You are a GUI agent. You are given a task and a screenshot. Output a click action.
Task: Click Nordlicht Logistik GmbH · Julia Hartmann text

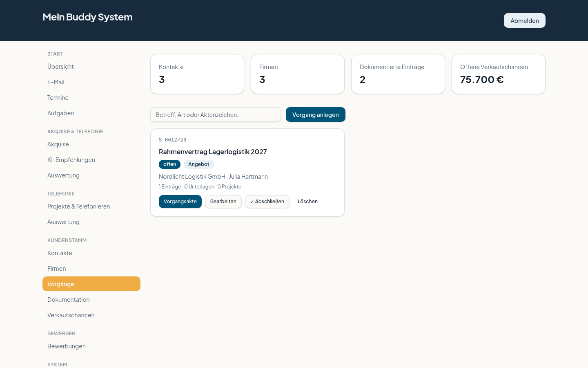click(x=213, y=177)
